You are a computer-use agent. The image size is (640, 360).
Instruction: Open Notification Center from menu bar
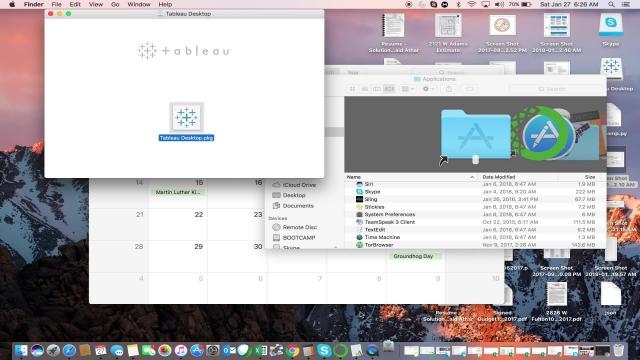[626, 4]
